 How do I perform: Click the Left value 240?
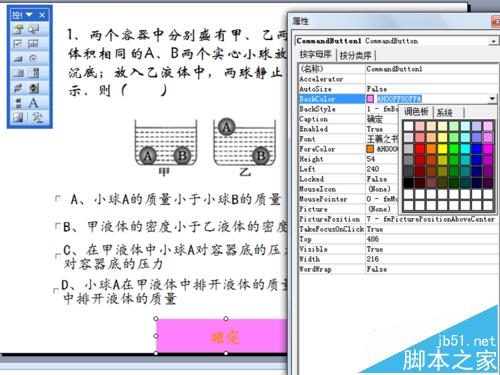(373, 169)
